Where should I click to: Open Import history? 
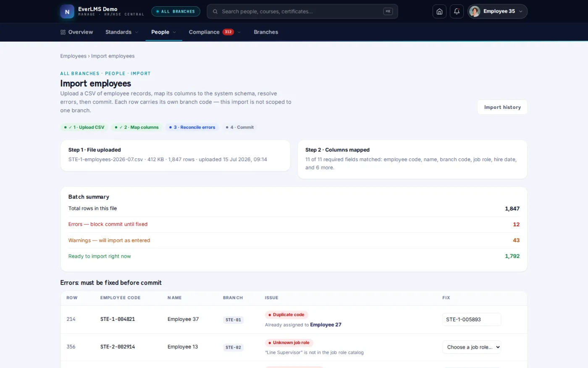tap(502, 107)
